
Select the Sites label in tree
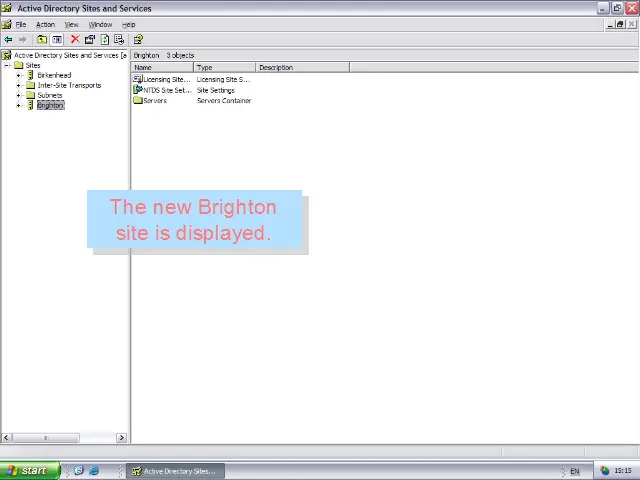[33, 65]
